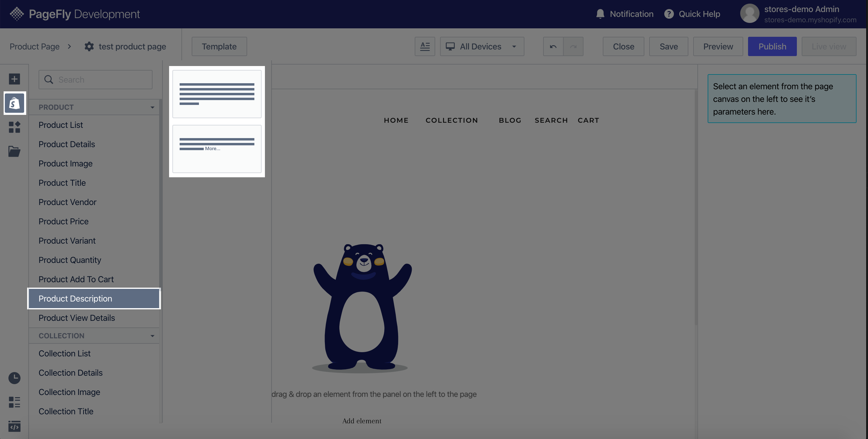
Task: Click the breadcrumb chevron after Product Page
Action: click(69, 46)
